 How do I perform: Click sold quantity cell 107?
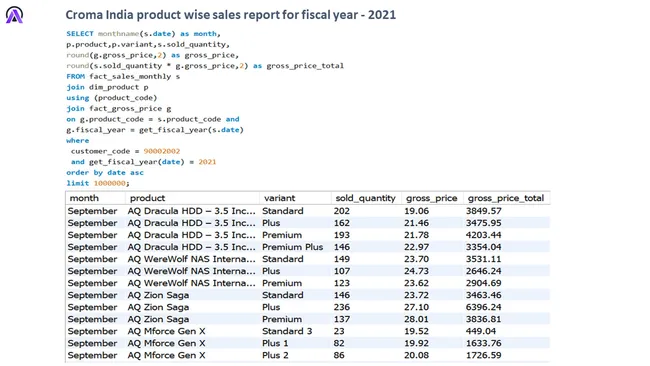[x=342, y=271]
